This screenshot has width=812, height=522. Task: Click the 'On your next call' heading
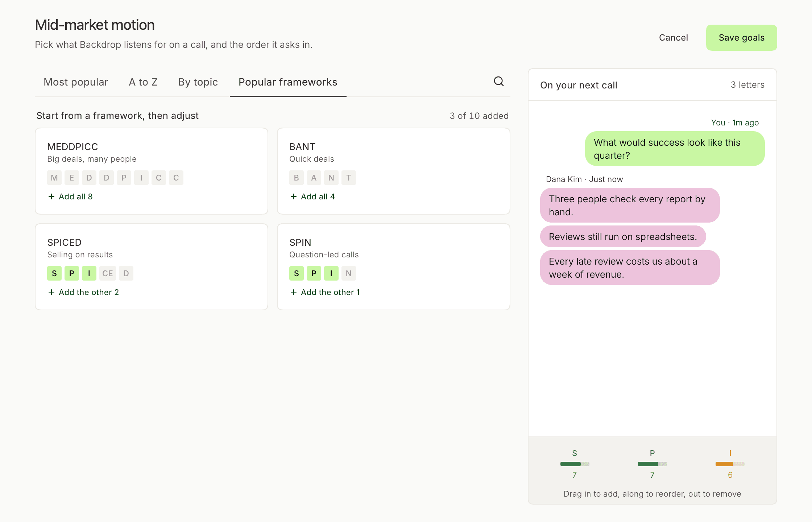pyautogui.click(x=579, y=85)
